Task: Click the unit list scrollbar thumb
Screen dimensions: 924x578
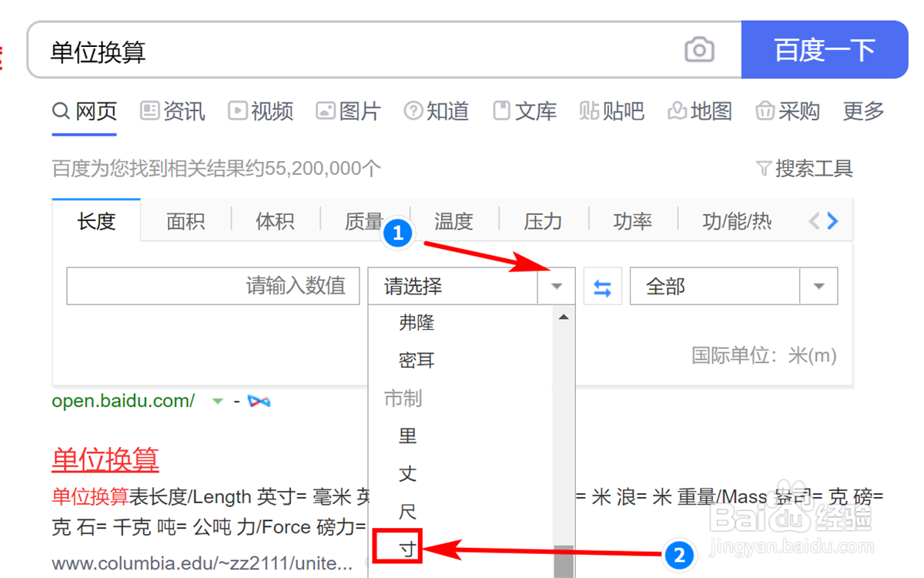Action: pos(564,562)
